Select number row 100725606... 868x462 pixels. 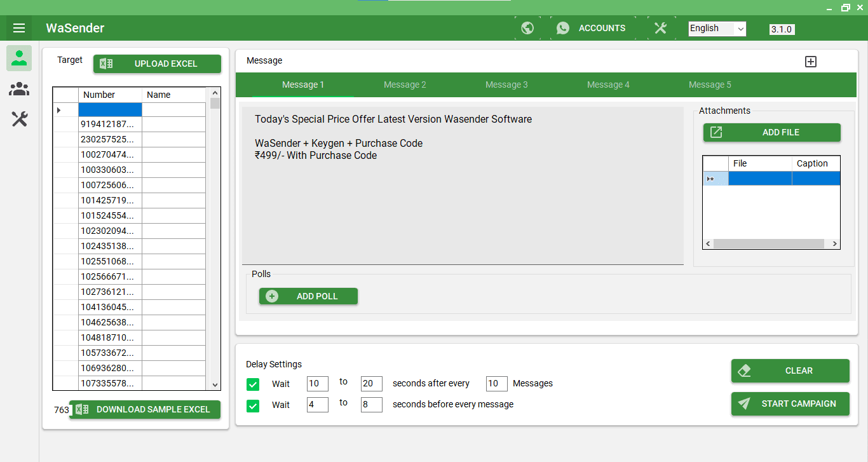pos(110,185)
